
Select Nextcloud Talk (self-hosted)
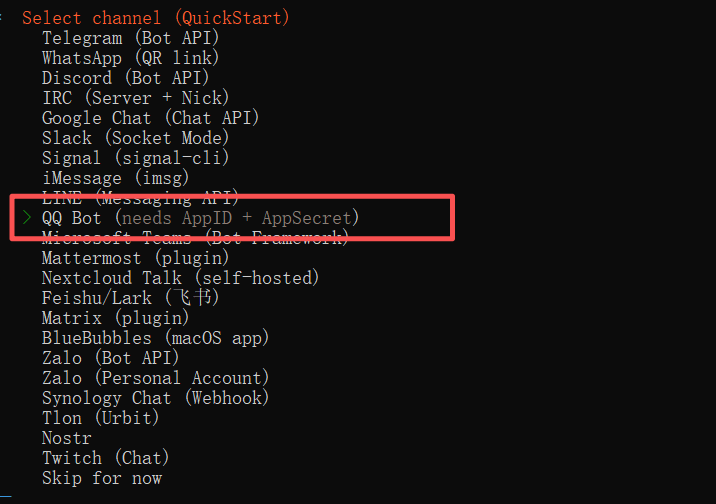[x=180, y=278]
